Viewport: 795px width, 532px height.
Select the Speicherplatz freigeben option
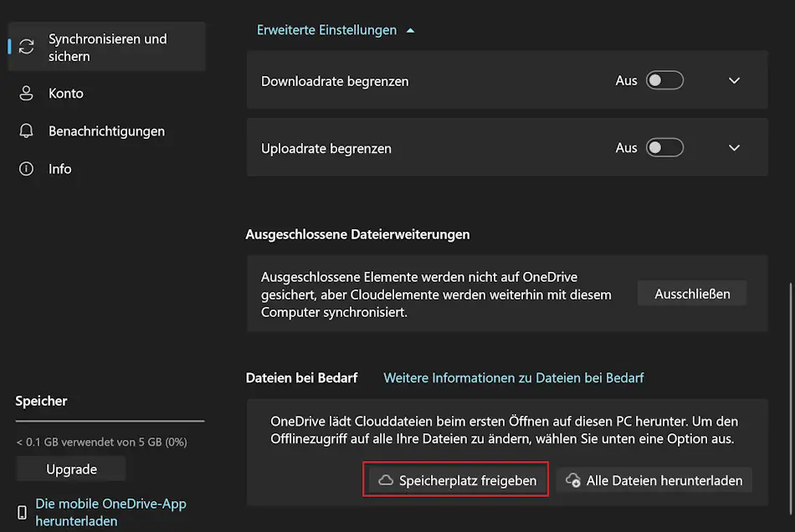click(455, 480)
